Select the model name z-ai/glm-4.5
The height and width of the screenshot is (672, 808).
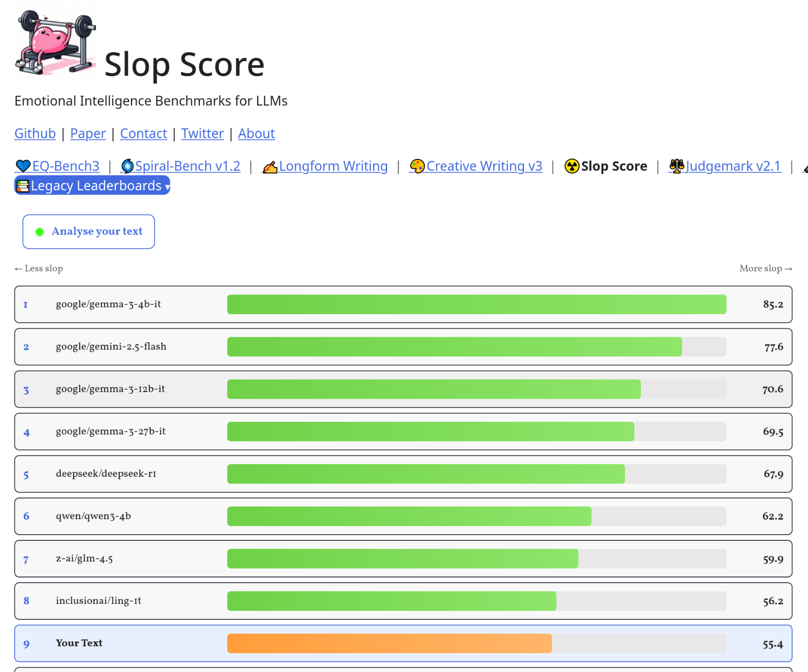[x=84, y=559]
